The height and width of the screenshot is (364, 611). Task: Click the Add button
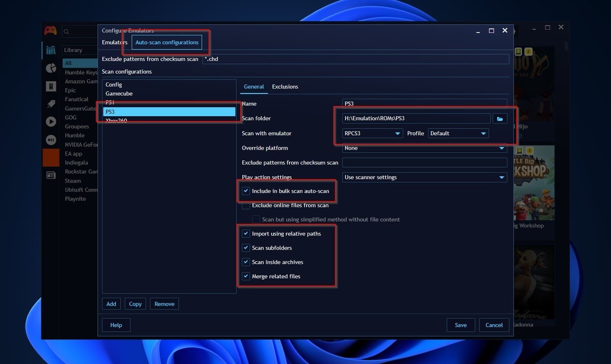point(111,304)
